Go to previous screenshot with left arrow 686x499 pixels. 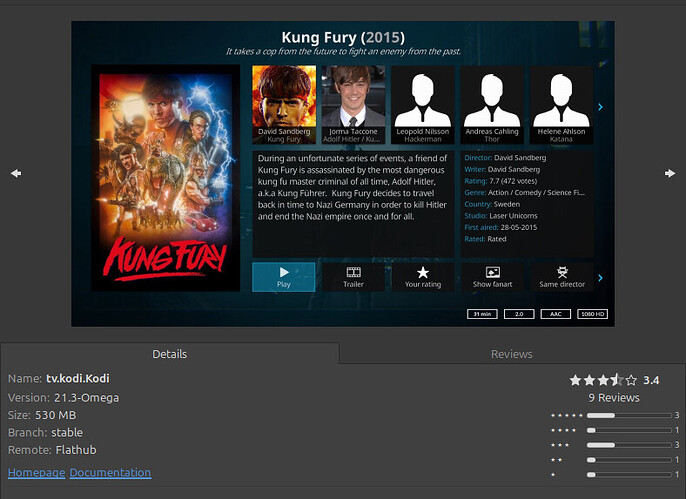point(16,173)
